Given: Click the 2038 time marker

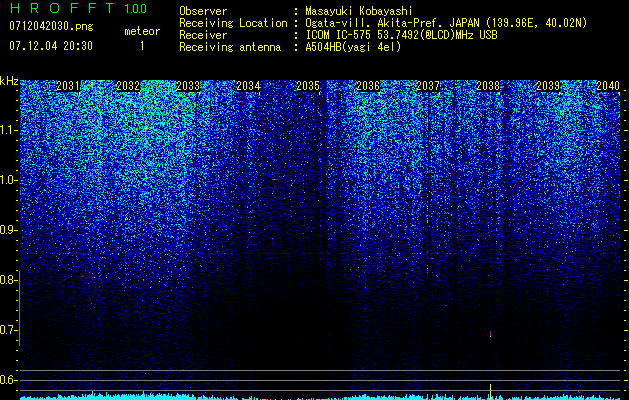Looking at the screenshot, I should point(488,86).
